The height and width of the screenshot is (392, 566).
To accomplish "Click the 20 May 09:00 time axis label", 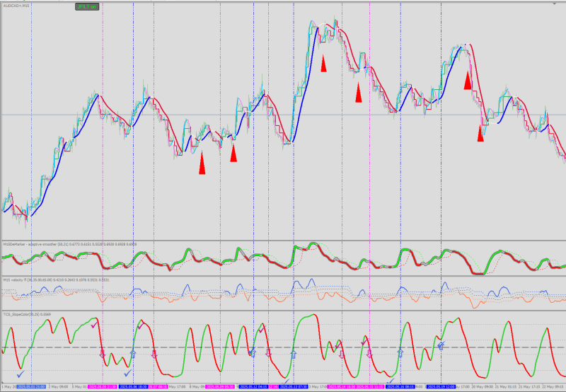I will [x=482, y=386].
